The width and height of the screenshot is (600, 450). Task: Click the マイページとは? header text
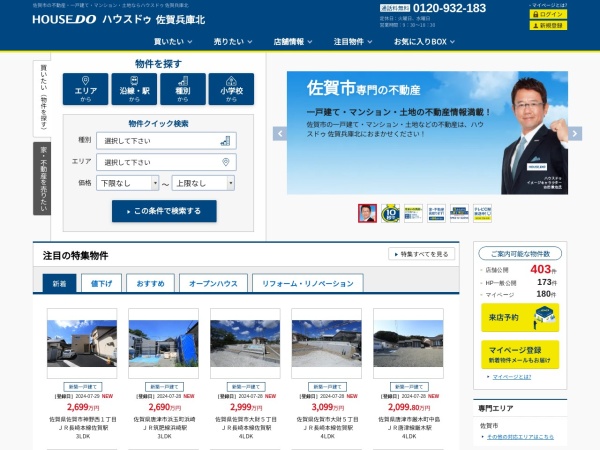[x=548, y=5]
